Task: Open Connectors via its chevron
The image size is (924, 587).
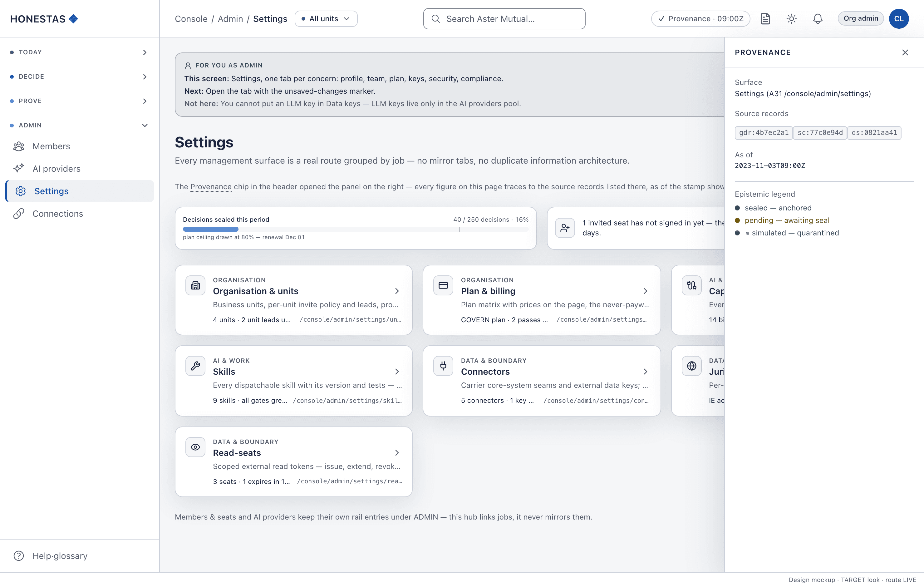Action: 646,372
